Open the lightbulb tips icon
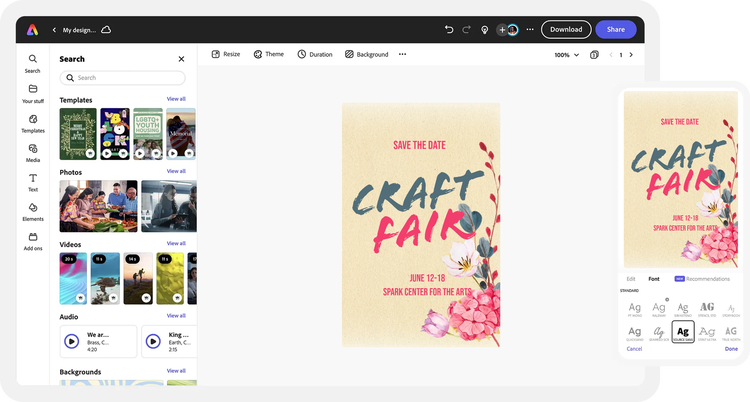Screen dimensions: 750x402 coord(485,30)
